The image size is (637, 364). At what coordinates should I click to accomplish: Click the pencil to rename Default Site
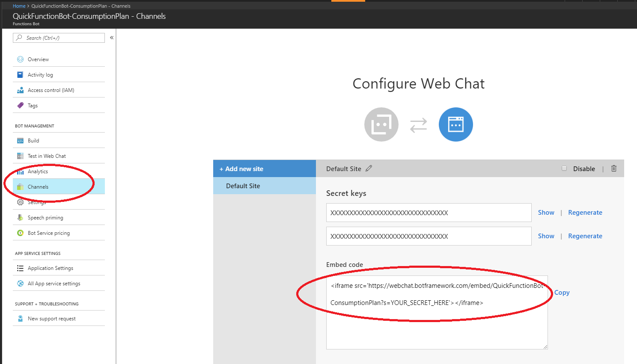coord(369,169)
